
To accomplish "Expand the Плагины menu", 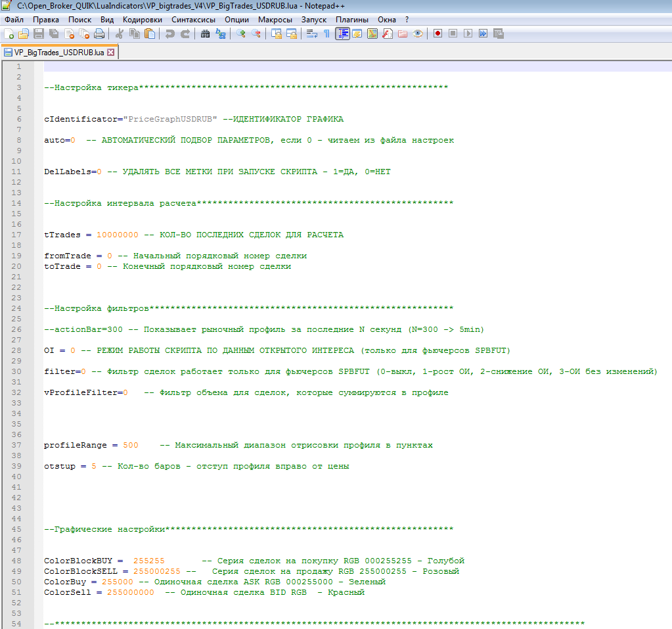I will [352, 20].
